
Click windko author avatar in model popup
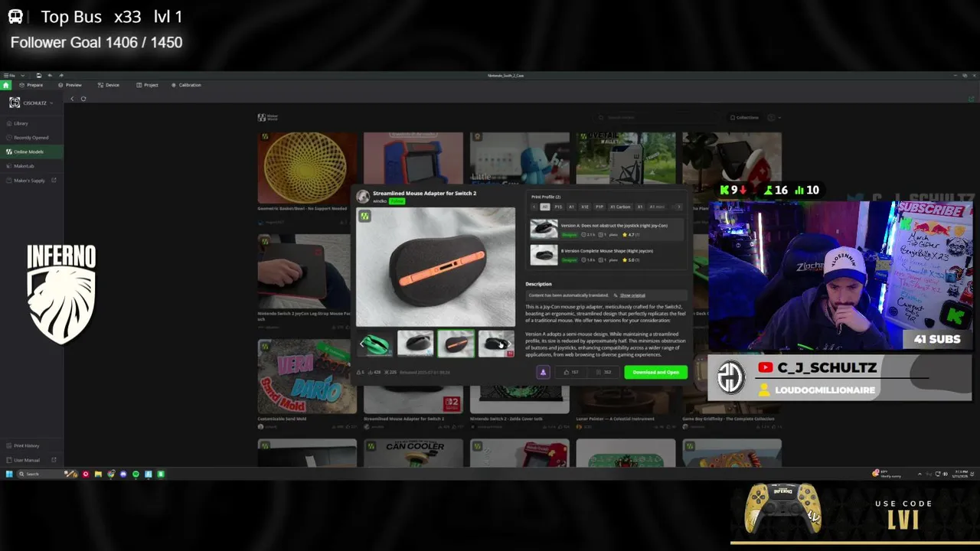(x=363, y=197)
